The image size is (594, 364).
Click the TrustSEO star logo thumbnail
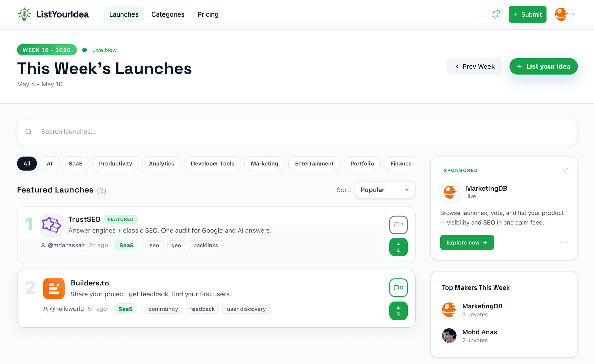click(52, 225)
